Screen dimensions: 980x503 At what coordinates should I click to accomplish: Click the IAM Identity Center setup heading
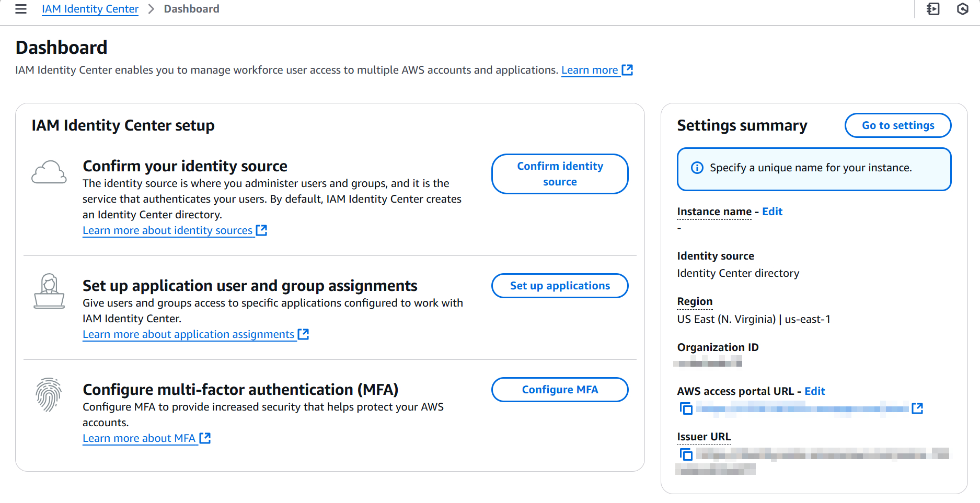[123, 125]
